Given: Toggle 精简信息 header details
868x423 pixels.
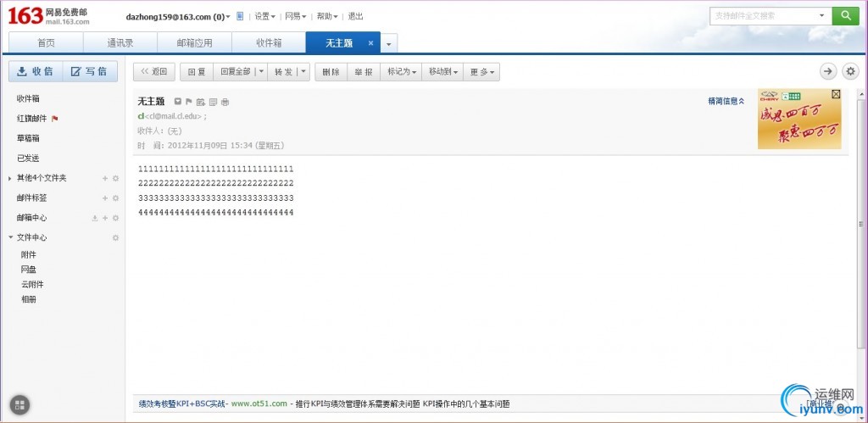Looking at the screenshot, I should coord(726,102).
